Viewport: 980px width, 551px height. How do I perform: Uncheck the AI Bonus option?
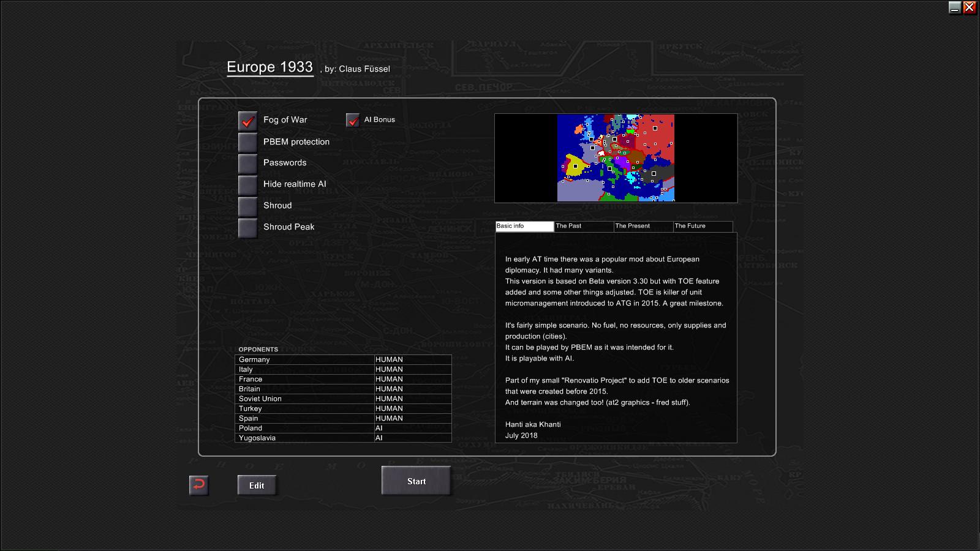coord(353,120)
